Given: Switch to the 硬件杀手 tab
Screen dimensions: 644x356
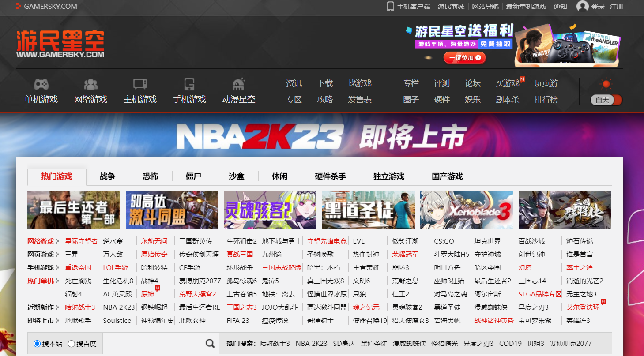Looking at the screenshot, I should point(330,176).
